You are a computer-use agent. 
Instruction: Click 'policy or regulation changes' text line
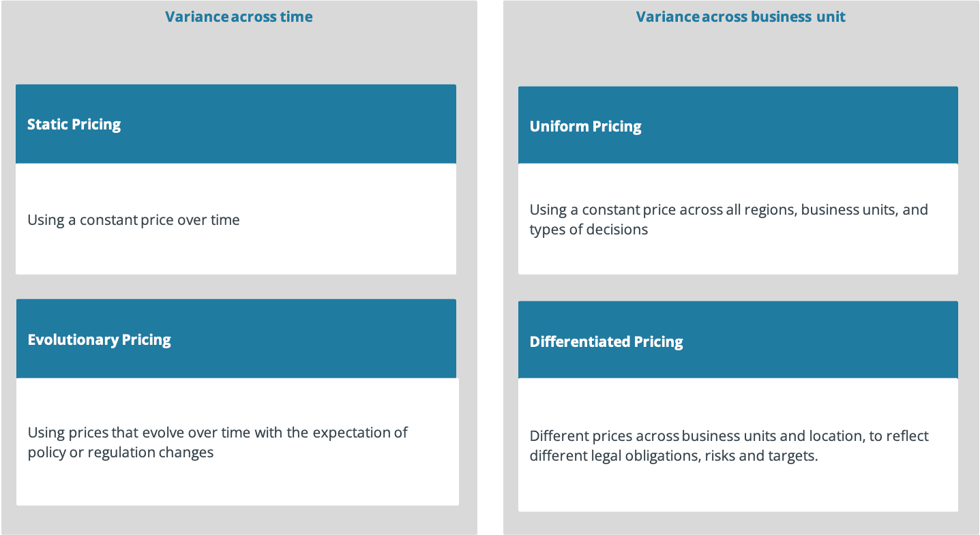[x=121, y=453]
